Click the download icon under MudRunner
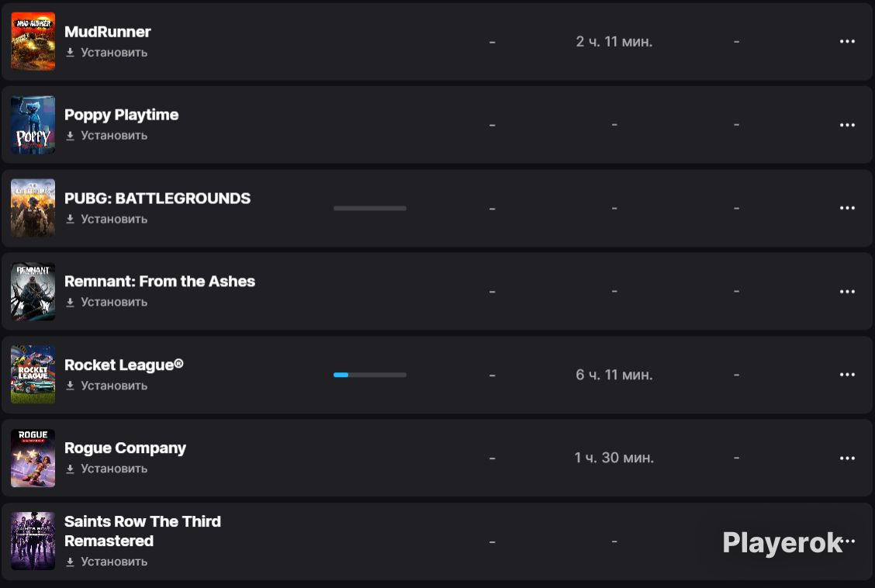The width and height of the screenshot is (875, 588). (70, 53)
